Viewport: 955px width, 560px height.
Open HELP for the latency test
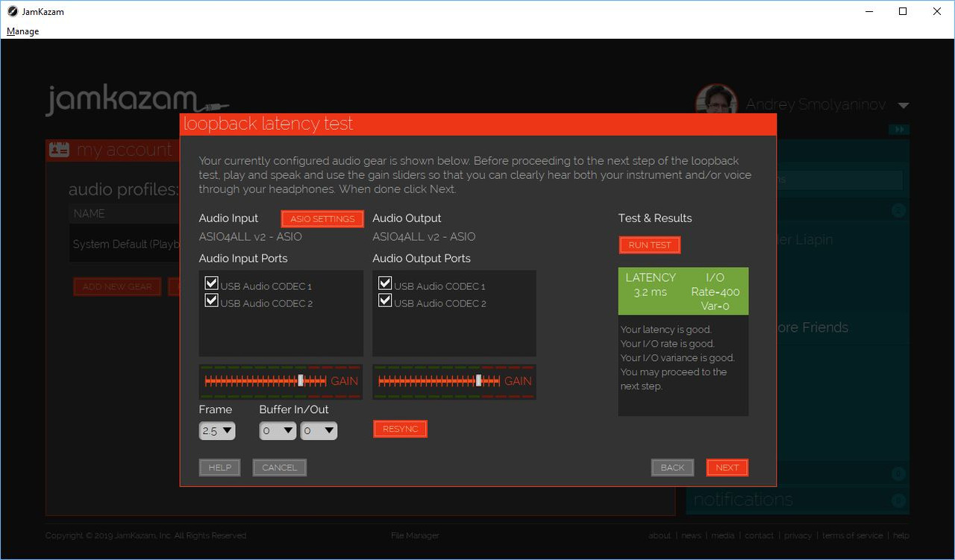pyautogui.click(x=219, y=468)
